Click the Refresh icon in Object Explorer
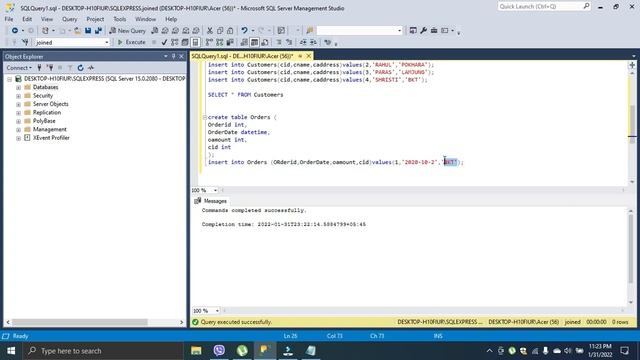 click(x=80, y=68)
